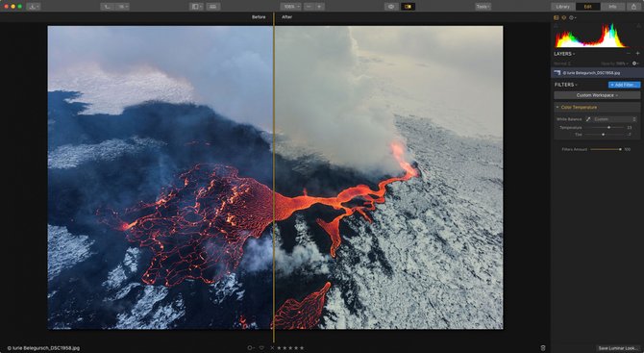This screenshot has width=644, height=353.
Task: Click the layer thumbnail icon
Action: point(557,73)
